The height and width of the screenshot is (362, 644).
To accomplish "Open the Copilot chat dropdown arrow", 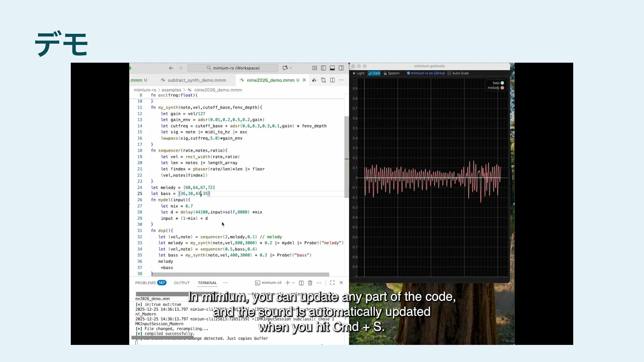I will tap(291, 68).
